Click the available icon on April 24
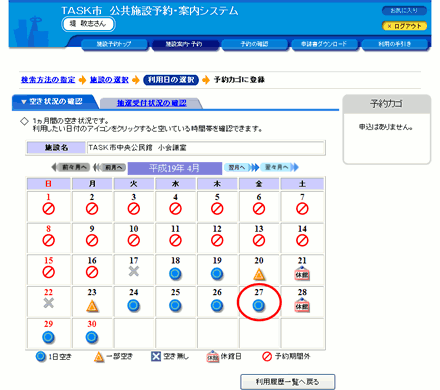 click(x=134, y=306)
